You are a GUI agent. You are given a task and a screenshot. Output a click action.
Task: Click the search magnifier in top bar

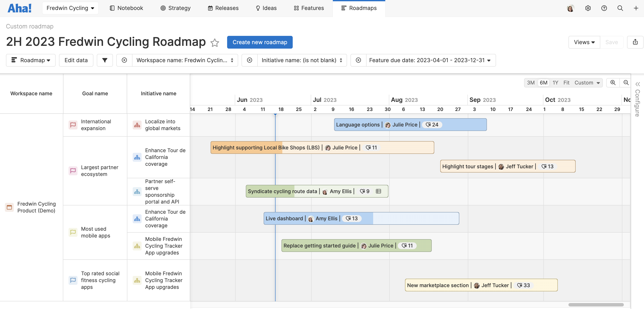620,8
